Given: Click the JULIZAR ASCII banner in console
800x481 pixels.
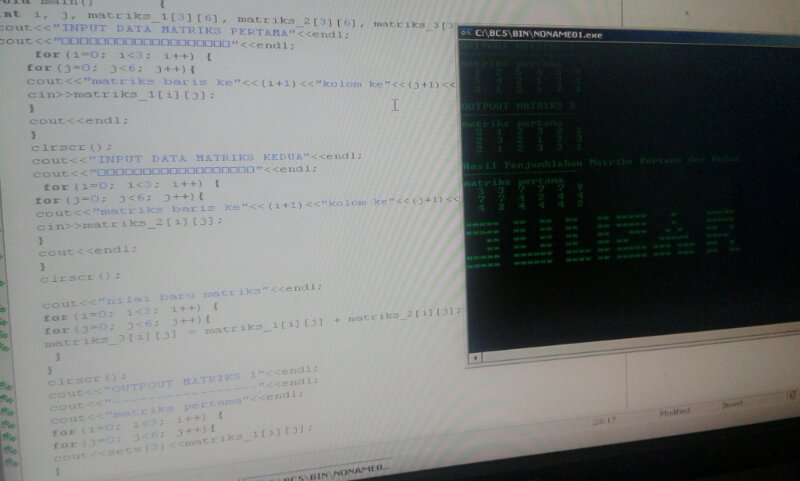Looking at the screenshot, I should click(602, 239).
